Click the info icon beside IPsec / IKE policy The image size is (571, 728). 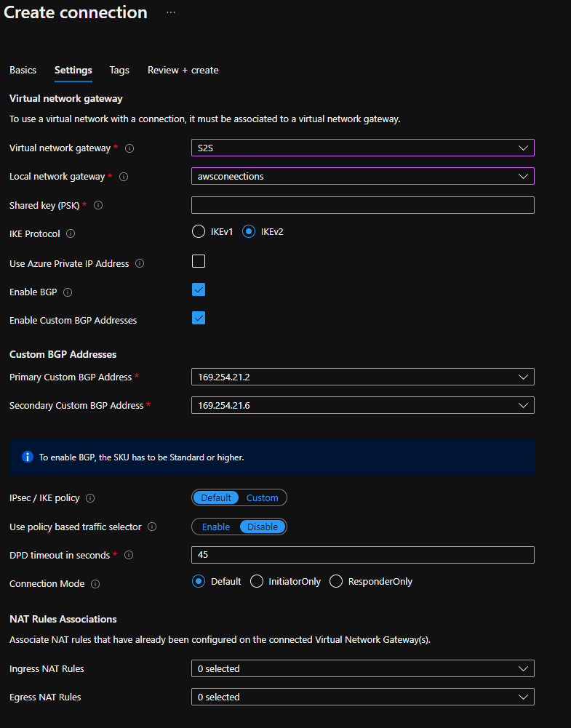(89, 497)
